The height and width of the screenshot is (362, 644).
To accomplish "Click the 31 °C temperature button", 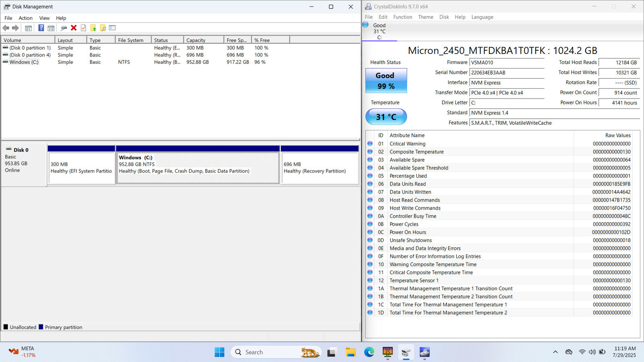I will click(x=386, y=117).
